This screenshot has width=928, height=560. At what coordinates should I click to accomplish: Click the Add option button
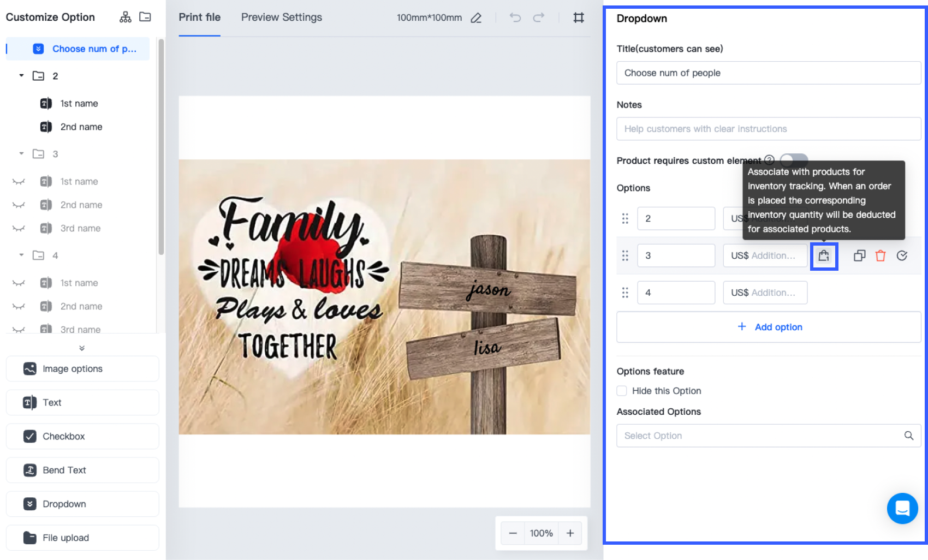click(769, 327)
